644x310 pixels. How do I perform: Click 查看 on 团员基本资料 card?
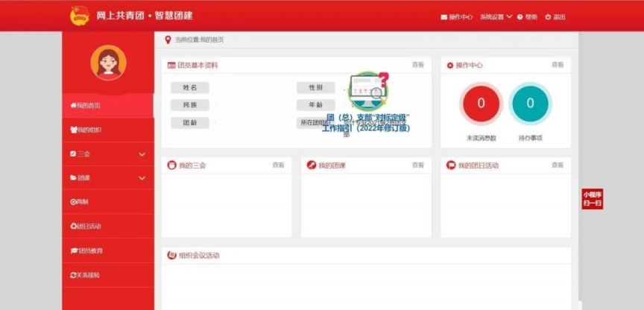point(417,65)
